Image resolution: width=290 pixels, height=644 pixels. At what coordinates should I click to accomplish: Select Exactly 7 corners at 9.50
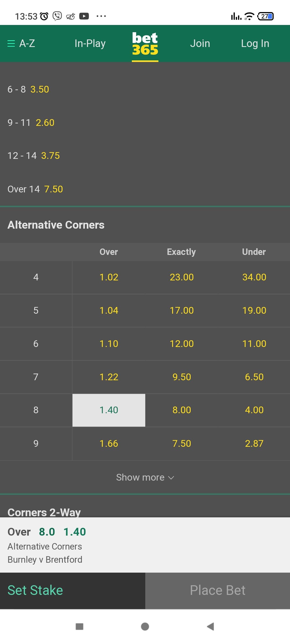182,377
